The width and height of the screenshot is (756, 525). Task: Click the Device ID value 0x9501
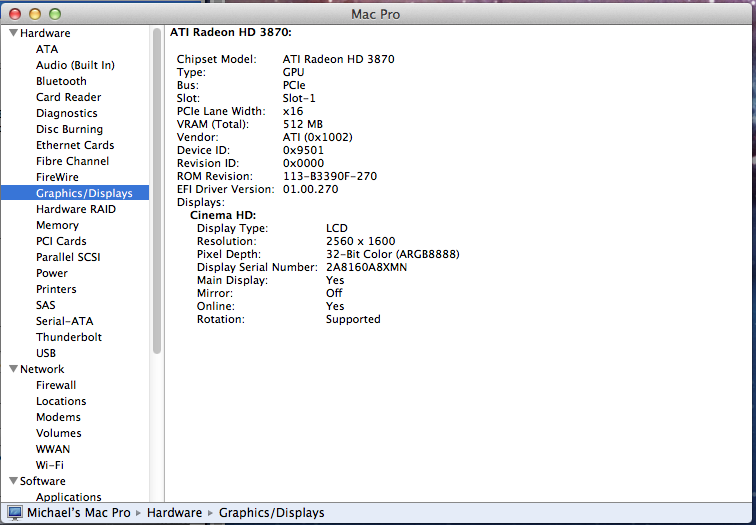click(x=303, y=150)
